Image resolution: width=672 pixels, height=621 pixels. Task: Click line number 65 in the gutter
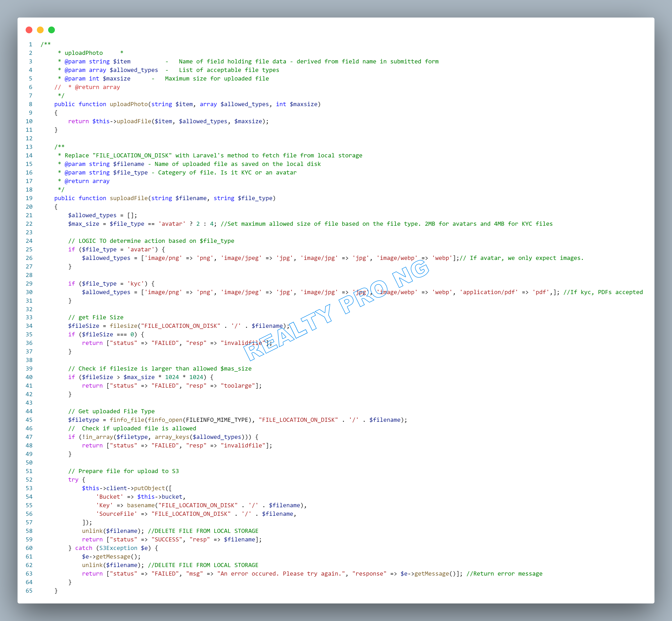[x=29, y=591]
